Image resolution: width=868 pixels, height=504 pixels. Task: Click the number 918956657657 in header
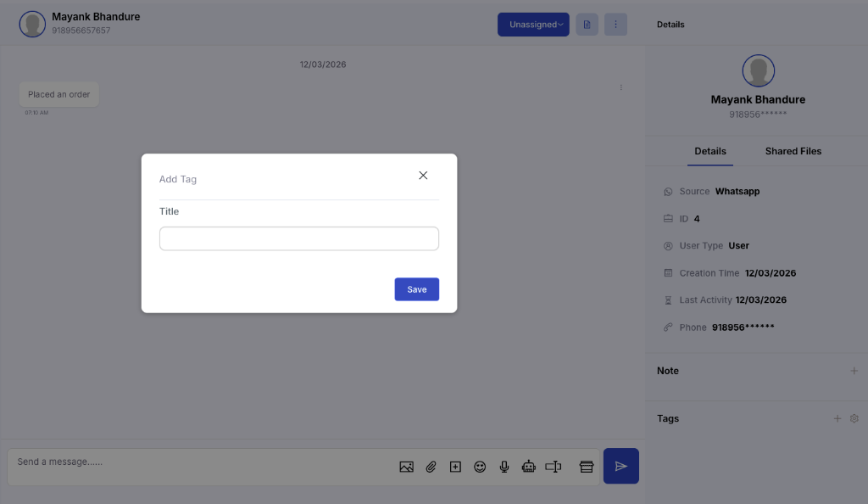tap(81, 31)
